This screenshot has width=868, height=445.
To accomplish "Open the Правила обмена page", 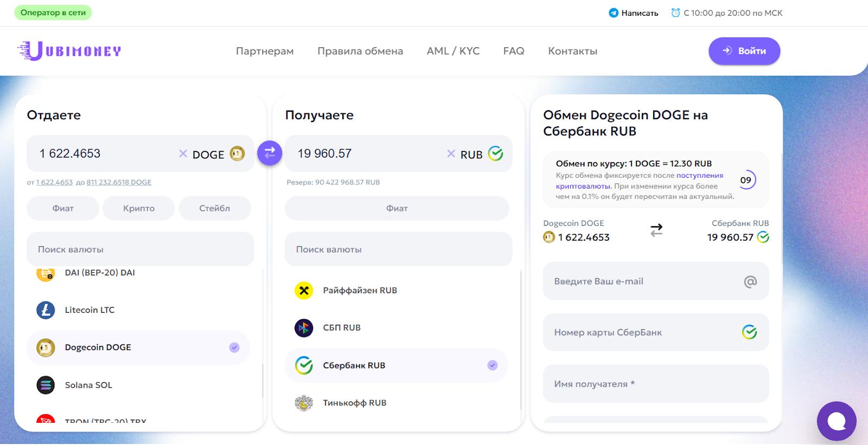I will click(x=360, y=51).
